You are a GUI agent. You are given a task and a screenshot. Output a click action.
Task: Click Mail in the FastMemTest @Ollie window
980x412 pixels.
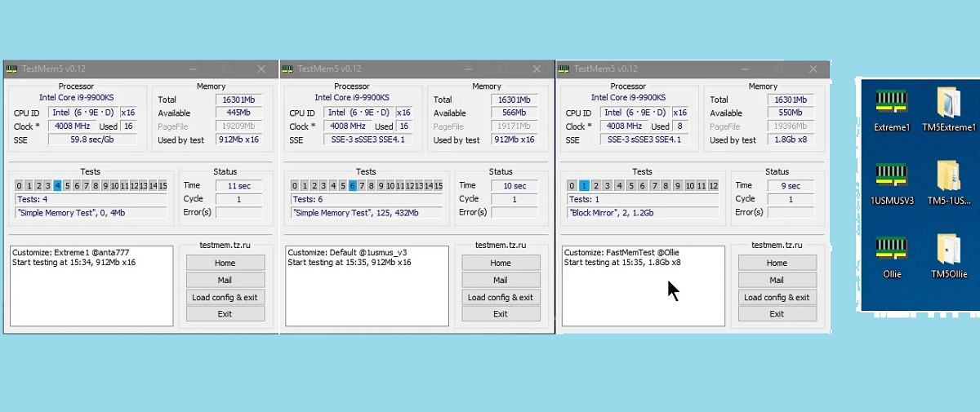click(x=777, y=280)
